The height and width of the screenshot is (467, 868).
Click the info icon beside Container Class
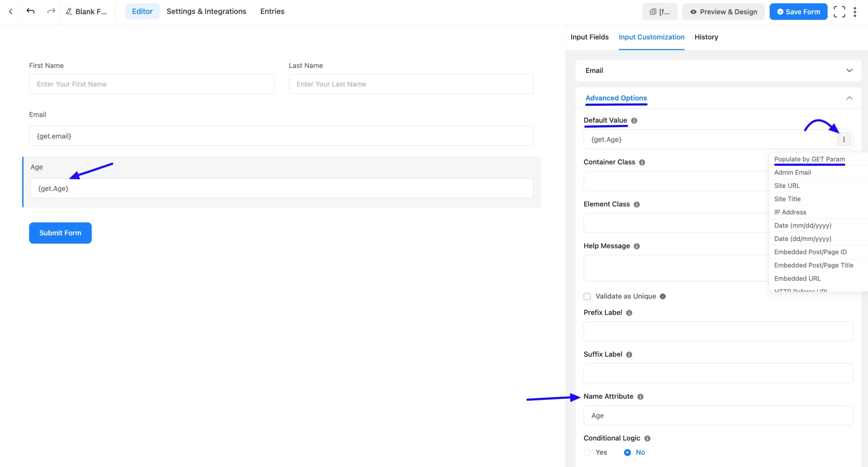click(x=642, y=162)
